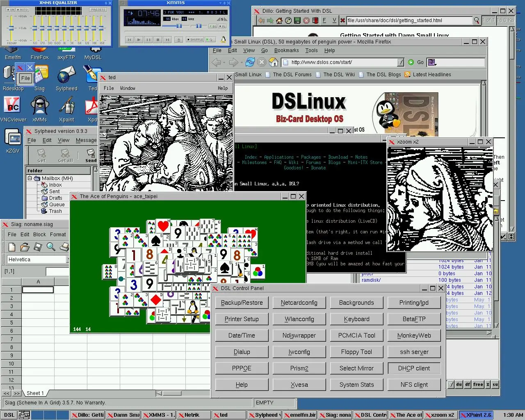
Task: Click the reload icon in Dillo toolbar
Action: (x=288, y=21)
